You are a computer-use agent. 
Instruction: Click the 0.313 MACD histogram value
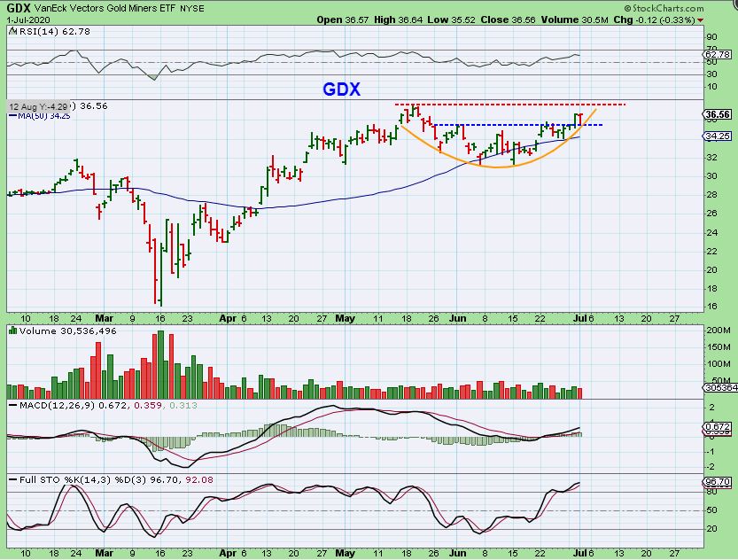[183, 405]
